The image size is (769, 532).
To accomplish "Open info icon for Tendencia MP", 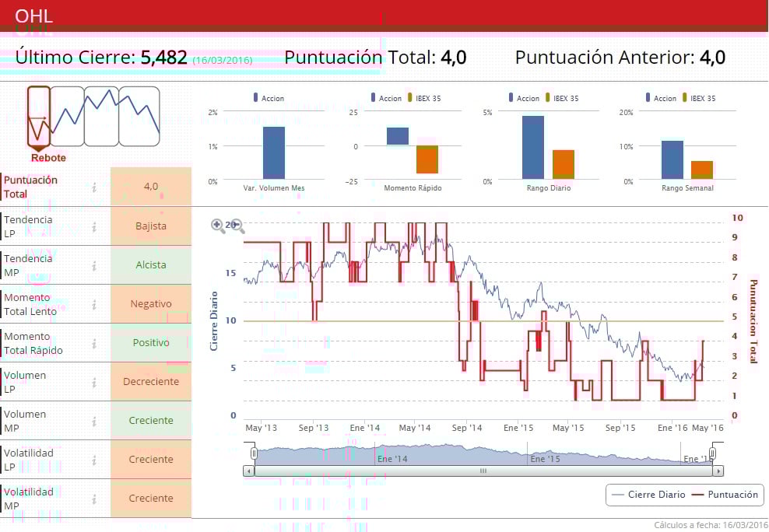I will [x=93, y=265].
